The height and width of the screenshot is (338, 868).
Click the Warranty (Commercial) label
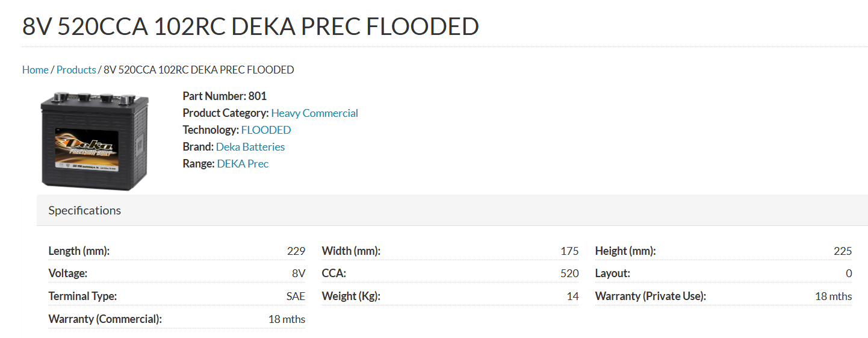pos(105,319)
